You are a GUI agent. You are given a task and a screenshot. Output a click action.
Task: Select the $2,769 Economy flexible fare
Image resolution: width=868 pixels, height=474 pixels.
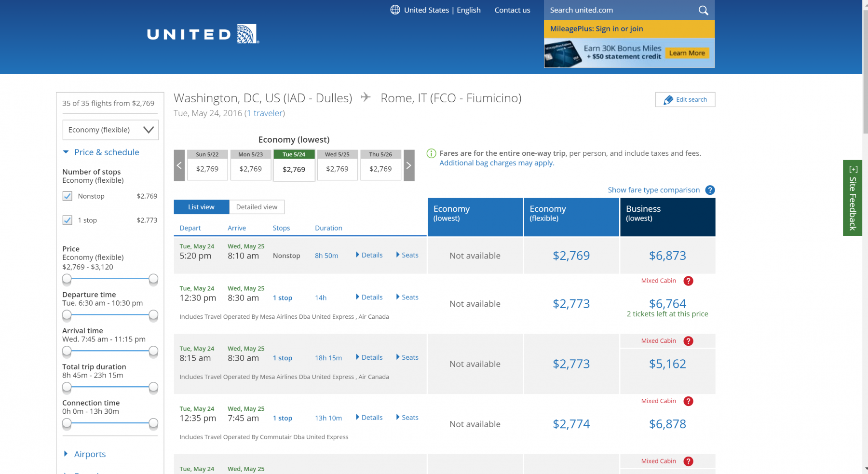pyautogui.click(x=571, y=256)
